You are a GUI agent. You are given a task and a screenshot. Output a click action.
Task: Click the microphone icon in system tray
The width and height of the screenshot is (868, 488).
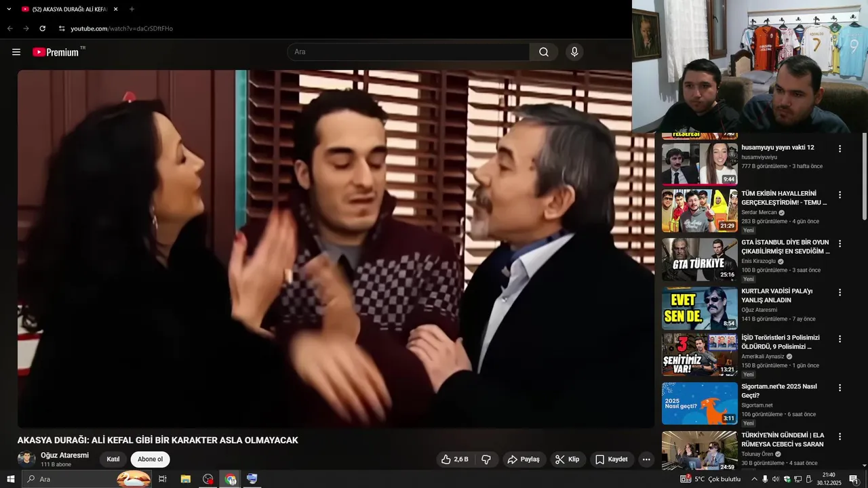[x=765, y=479]
